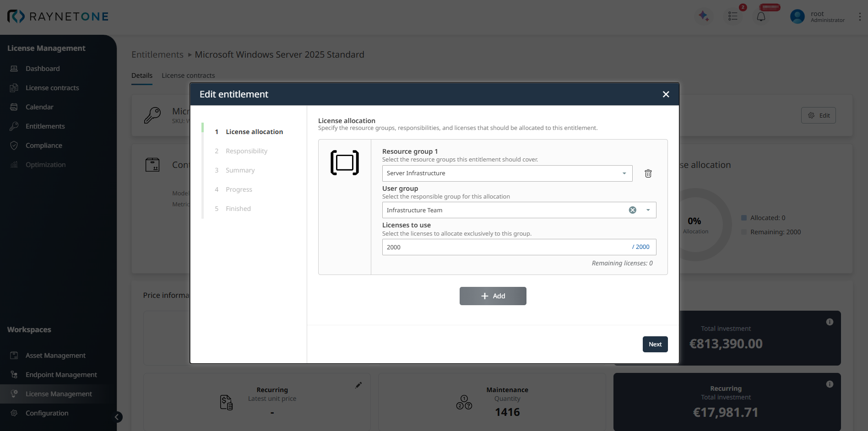Open the AI assistant sparkle icon
The width and height of the screenshot is (868, 431).
[x=704, y=16]
